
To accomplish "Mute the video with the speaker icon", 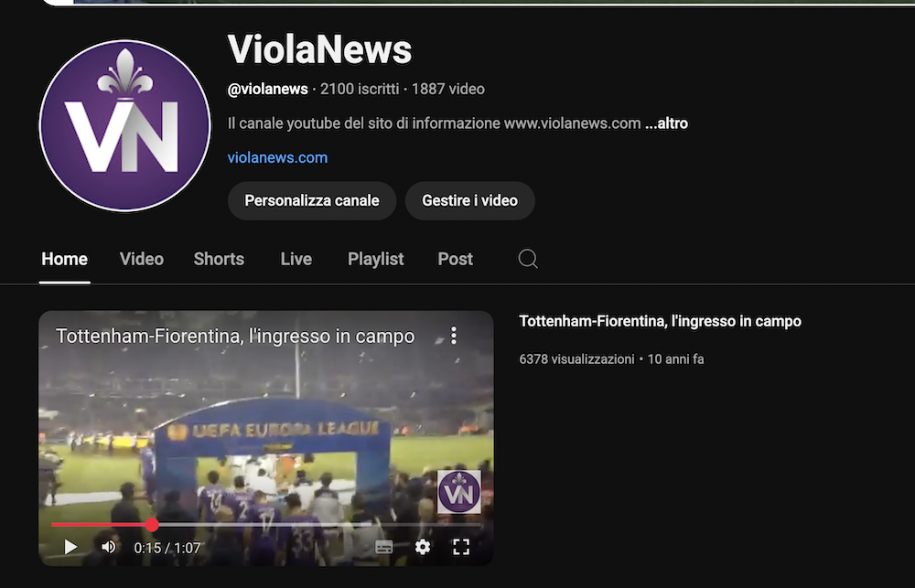I will tap(109, 547).
